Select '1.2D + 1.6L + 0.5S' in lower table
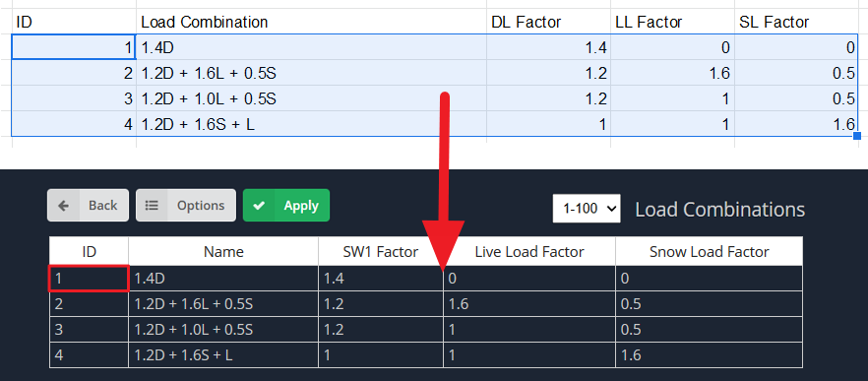The height and width of the screenshot is (381, 868). coord(223,304)
